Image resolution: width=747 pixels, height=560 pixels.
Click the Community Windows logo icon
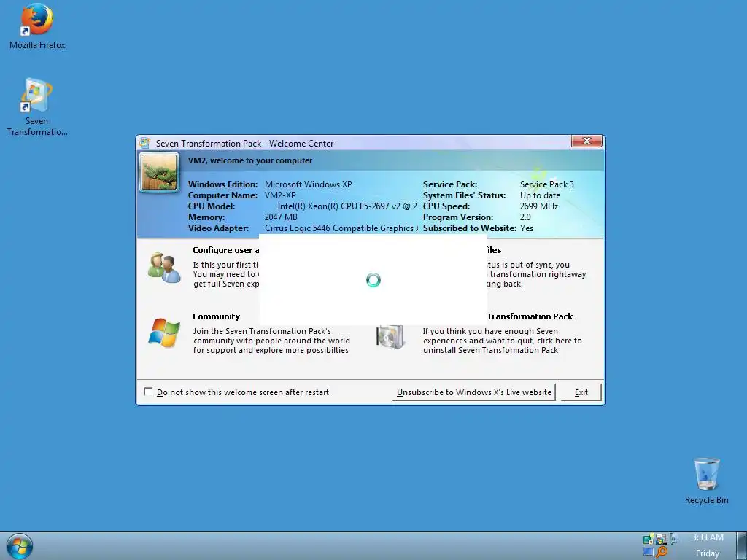(164, 332)
